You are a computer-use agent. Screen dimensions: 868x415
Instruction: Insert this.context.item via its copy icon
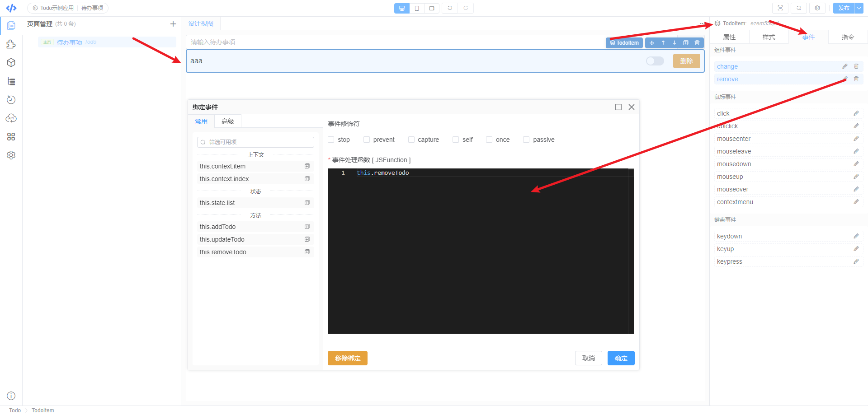[307, 166]
